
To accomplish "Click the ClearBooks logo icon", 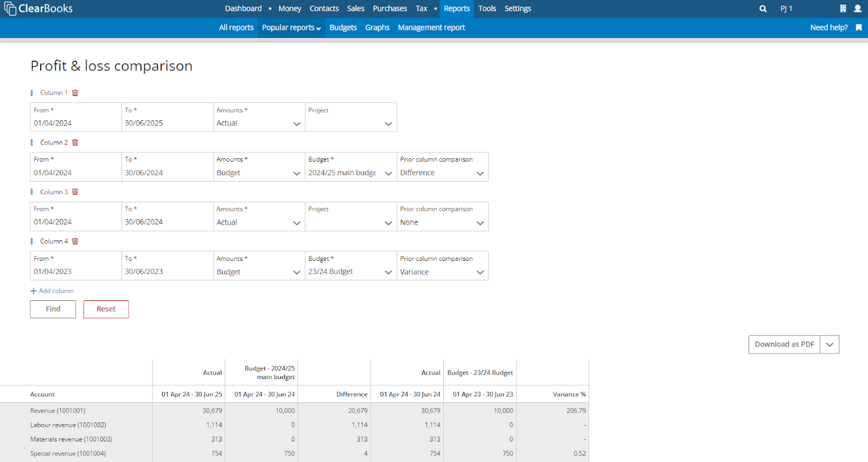I will pos(10,9).
